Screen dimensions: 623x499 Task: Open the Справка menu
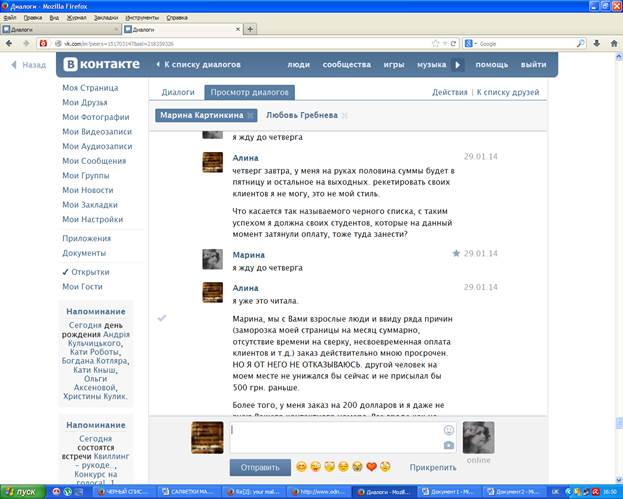177,17
